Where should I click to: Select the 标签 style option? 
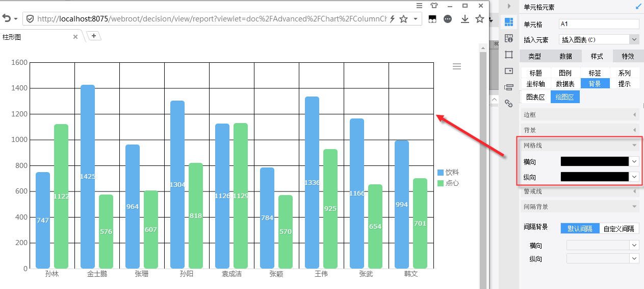[595, 73]
